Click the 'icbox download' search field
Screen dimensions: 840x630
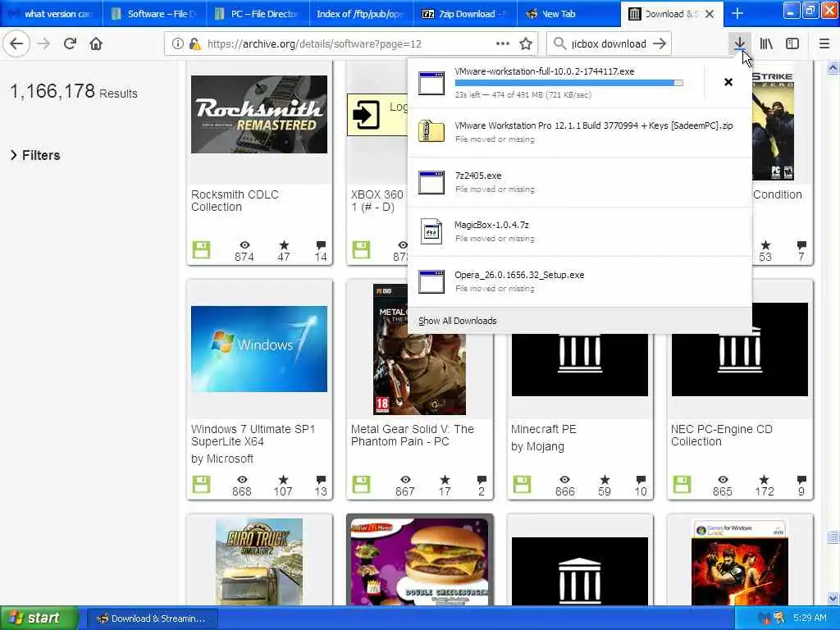pos(609,44)
